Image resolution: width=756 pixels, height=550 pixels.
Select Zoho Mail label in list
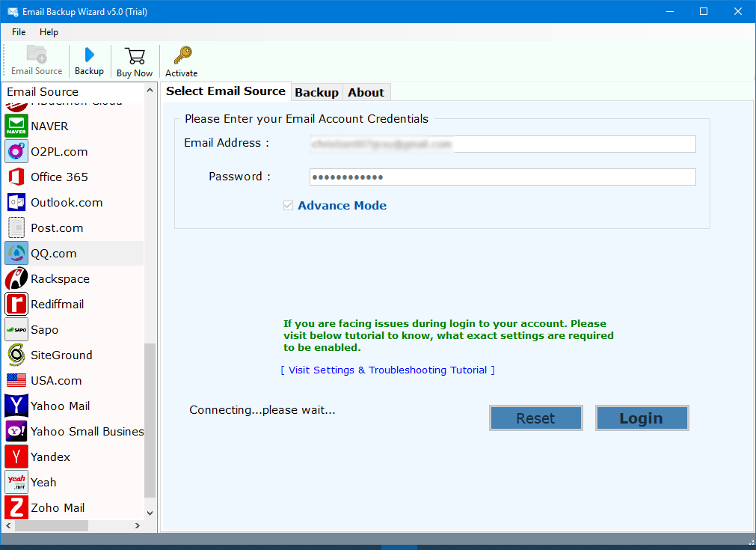click(58, 507)
